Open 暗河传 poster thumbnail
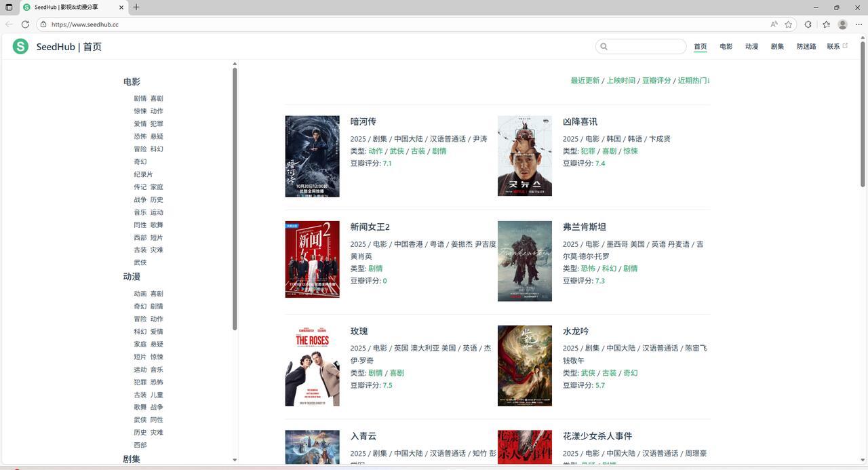Screen dimensions: 868x470 [312, 156]
